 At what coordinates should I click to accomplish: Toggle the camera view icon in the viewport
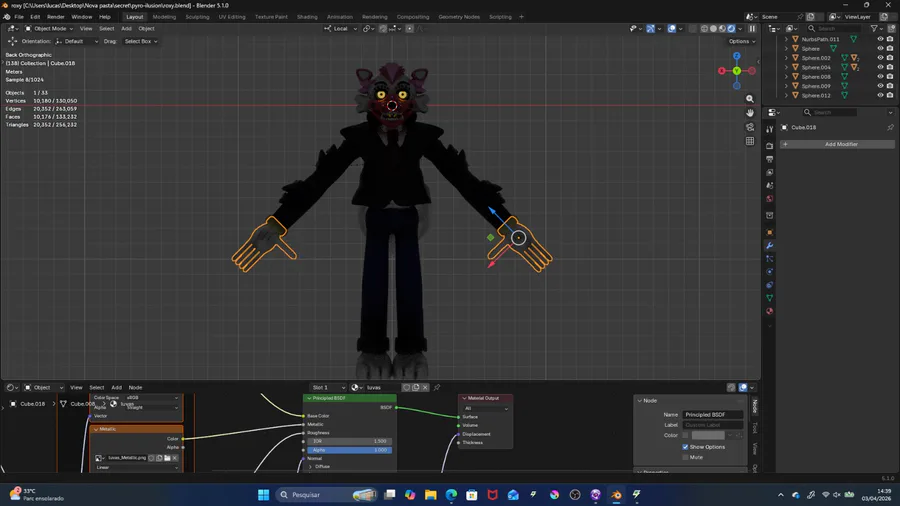pos(750,127)
